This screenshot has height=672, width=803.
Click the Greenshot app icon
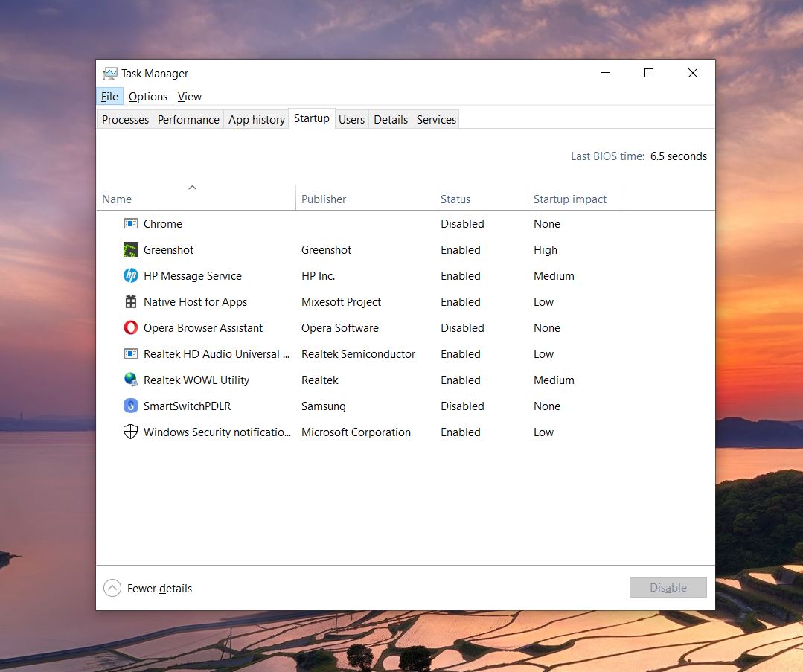pos(130,250)
